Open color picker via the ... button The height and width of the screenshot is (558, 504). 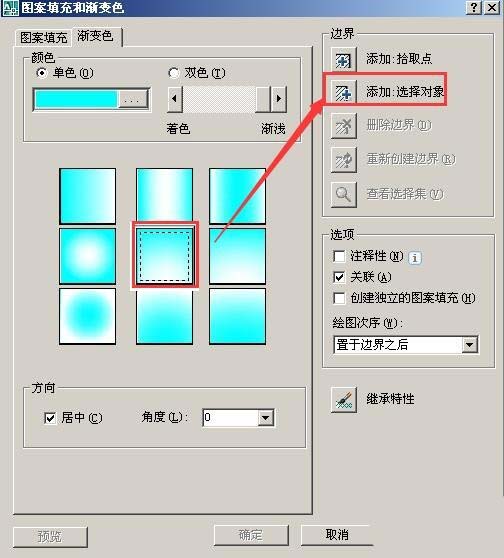pos(132,99)
